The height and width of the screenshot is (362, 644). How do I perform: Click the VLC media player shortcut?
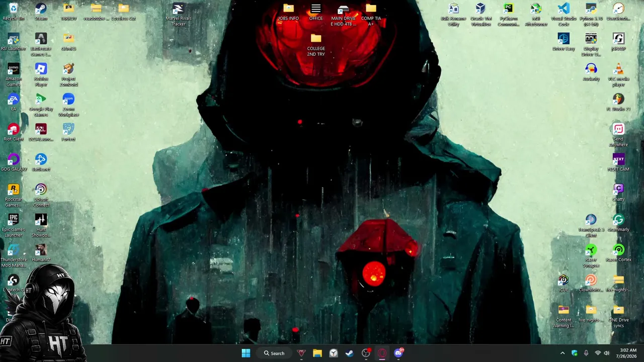618,75
